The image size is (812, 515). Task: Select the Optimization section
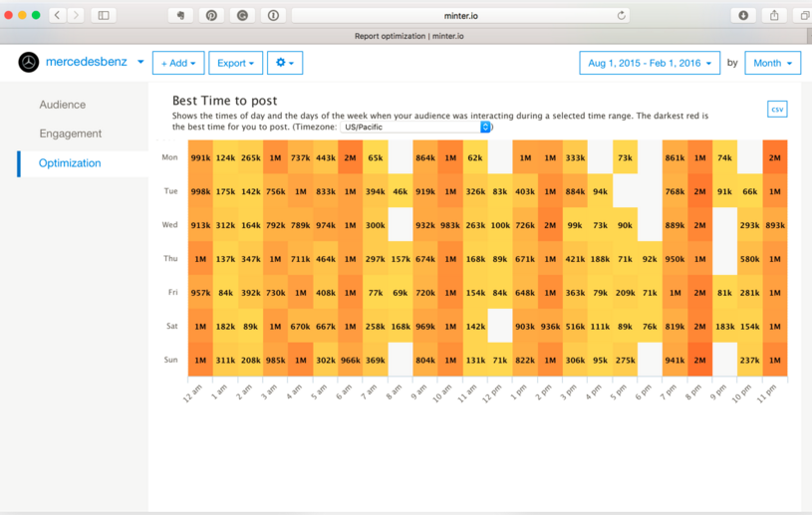pyautogui.click(x=70, y=163)
